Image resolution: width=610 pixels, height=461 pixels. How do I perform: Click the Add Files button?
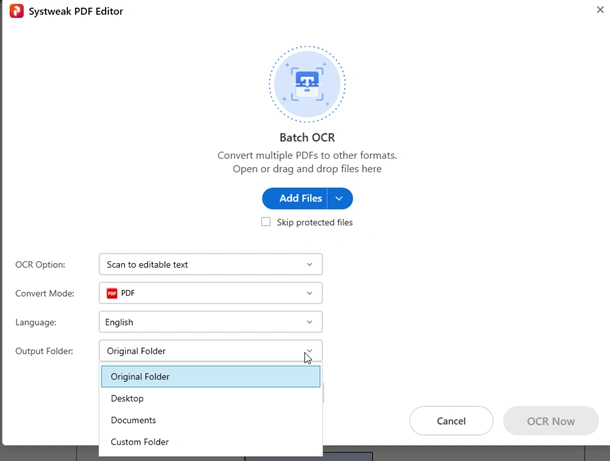[x=295, y=198]
